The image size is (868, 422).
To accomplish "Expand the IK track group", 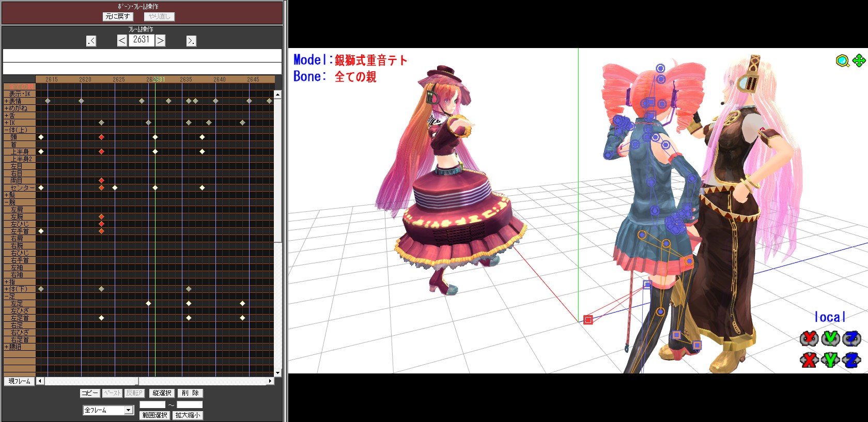I will 6,123.
